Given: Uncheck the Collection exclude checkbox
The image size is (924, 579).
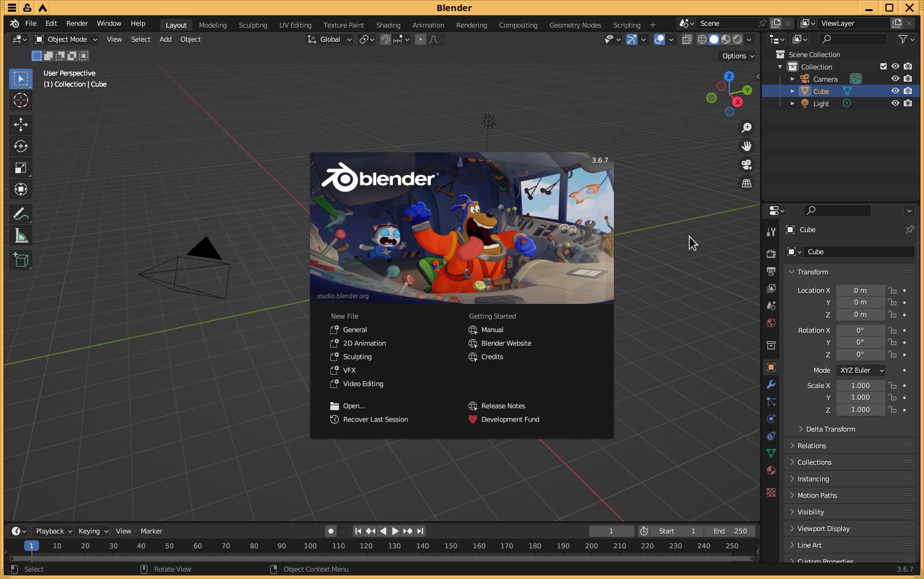Looking at the screenshot, I should click(x=883, y=66).
